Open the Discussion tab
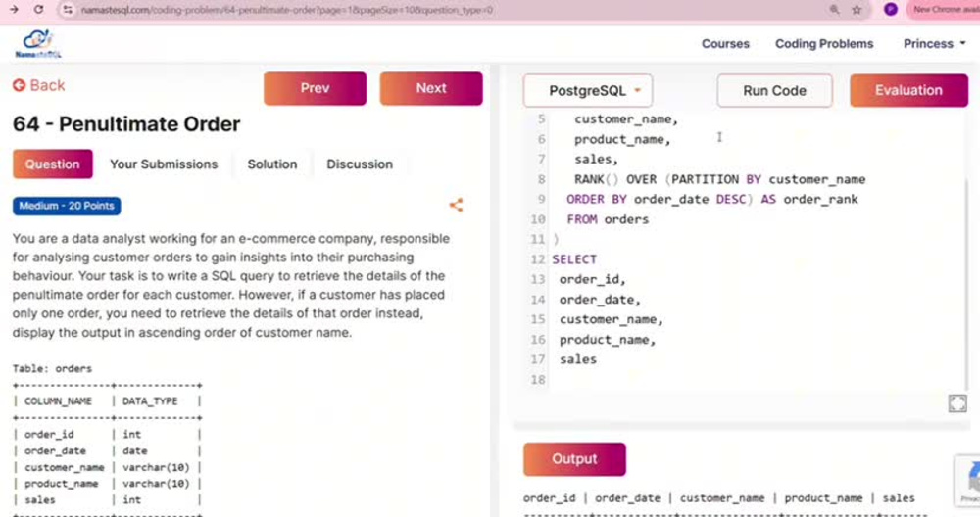Viewport: 980px width, 517px height. 360,164
